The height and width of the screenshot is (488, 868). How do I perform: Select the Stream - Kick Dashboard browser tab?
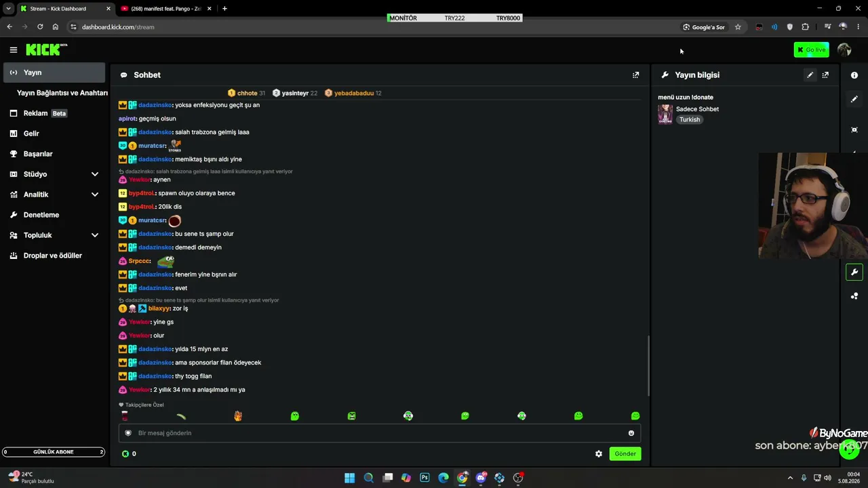[x=64, y=9]
